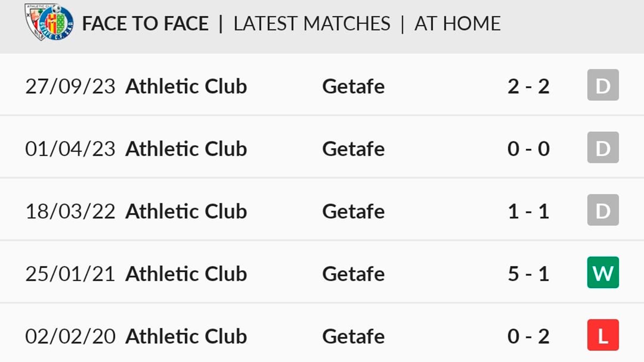
Task: Click the Getafe CF crest logo
Action: coord(56,22)
